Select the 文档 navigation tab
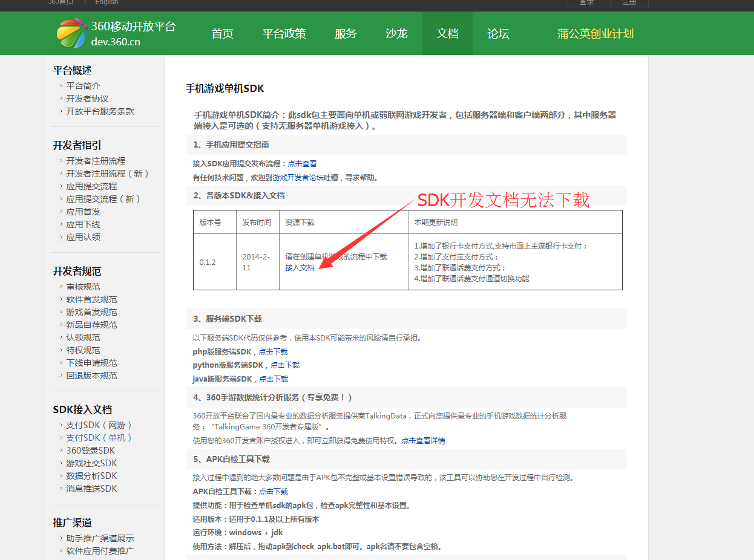This screenshot has height=560, width=754. 448,33
